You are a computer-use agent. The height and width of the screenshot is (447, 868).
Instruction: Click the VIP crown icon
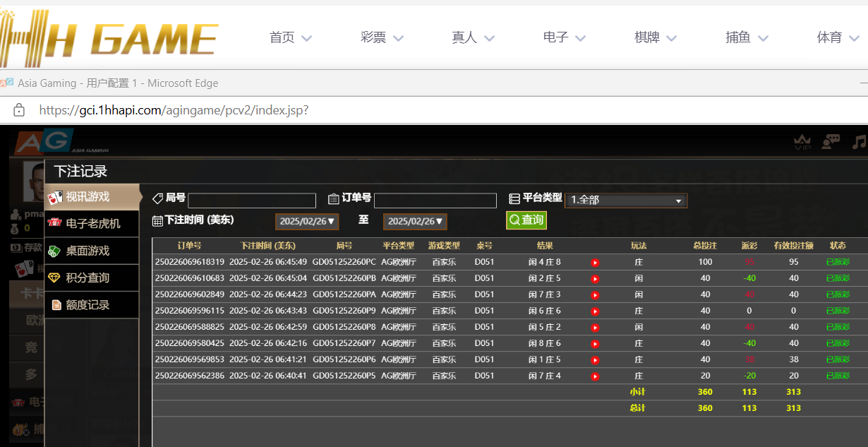tap(802, 142)
